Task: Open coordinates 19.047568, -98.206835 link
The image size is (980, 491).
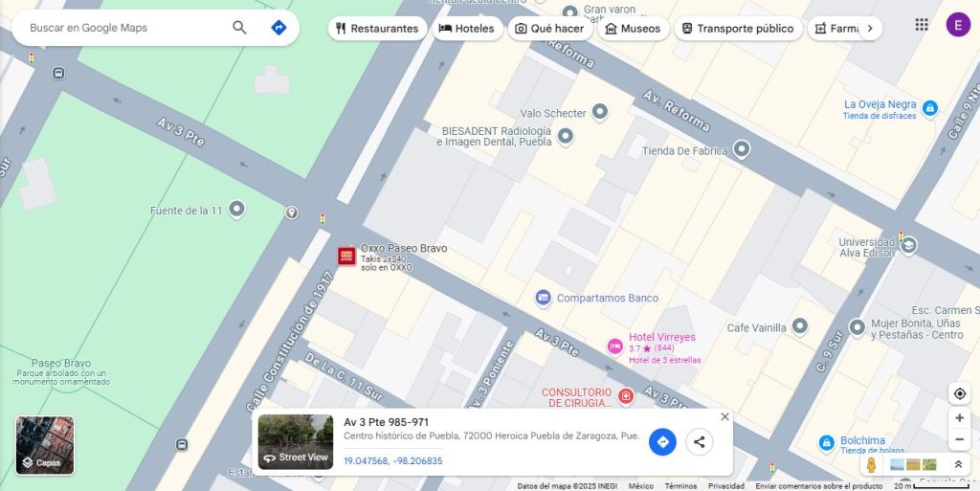Action: point(393,461)
